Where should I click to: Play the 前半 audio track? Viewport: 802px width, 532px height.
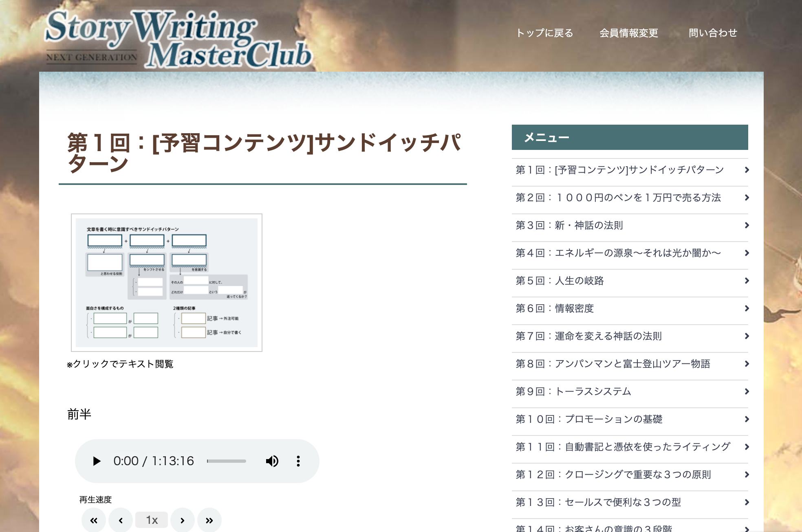pyautogui.click(x=97, y=461)
